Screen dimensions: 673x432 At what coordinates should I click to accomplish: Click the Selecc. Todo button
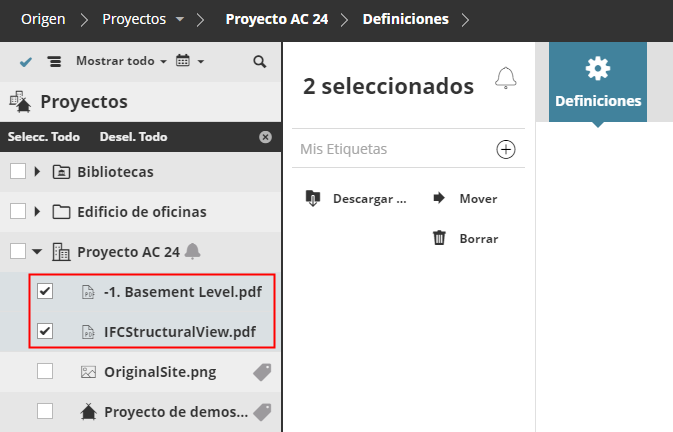(x=44, y=137)
